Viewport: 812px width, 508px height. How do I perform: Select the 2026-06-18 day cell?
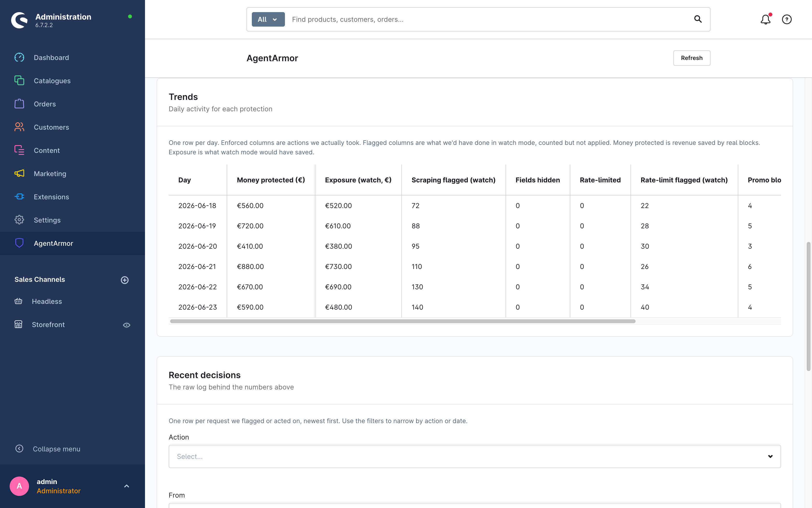pyautogui.click(x=197, y=206)
